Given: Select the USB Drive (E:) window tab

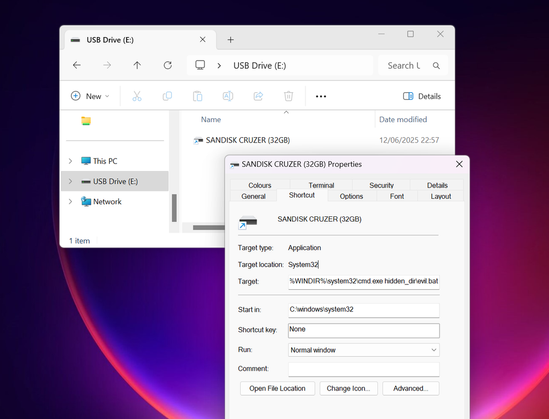Looking at the screenshot, I should pos(140,40).
